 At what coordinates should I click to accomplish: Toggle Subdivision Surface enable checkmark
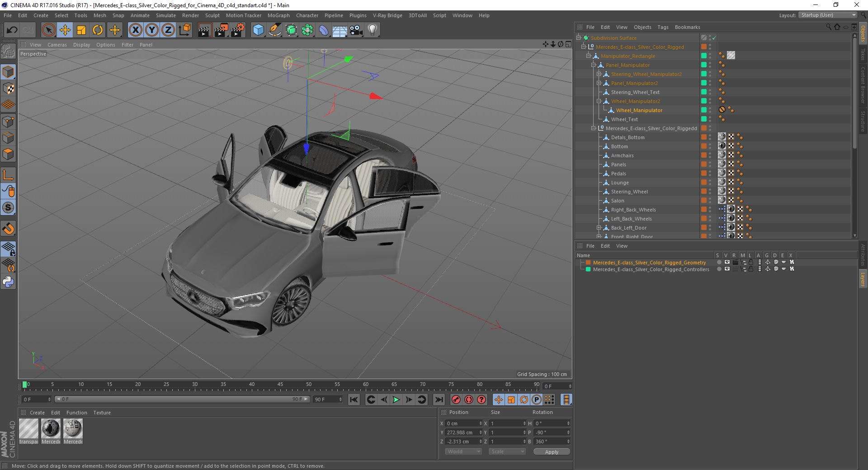(714, 38)
